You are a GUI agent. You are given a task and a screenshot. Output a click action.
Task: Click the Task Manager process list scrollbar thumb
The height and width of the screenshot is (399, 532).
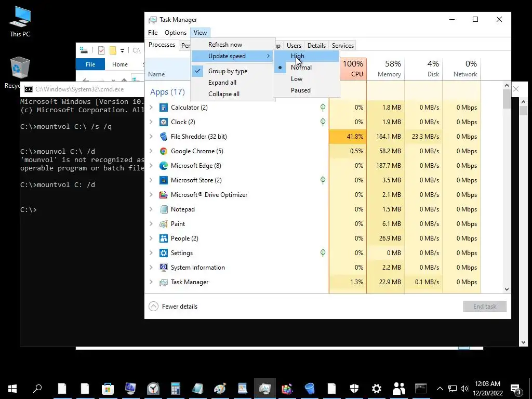507,99
